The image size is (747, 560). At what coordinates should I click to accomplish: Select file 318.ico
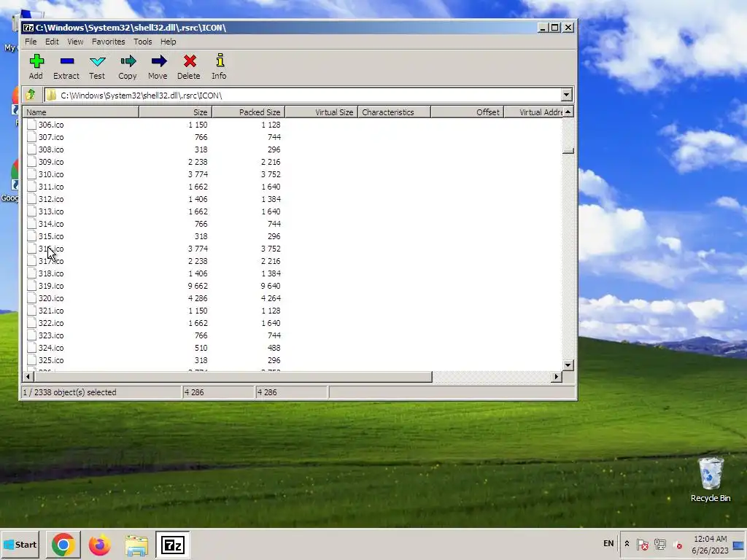pyautogui.click(x=51, y=273)
